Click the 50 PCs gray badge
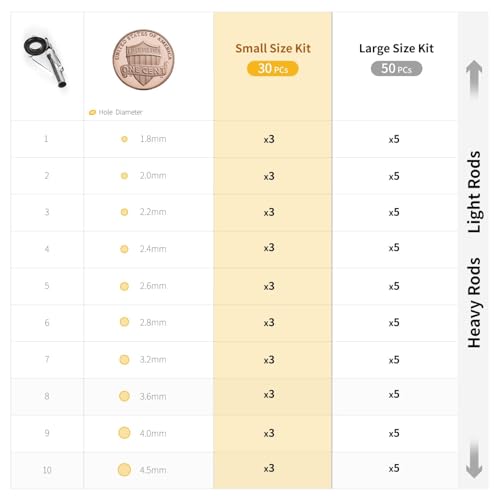This screenshot has height=500, width=500. point(396,69)
